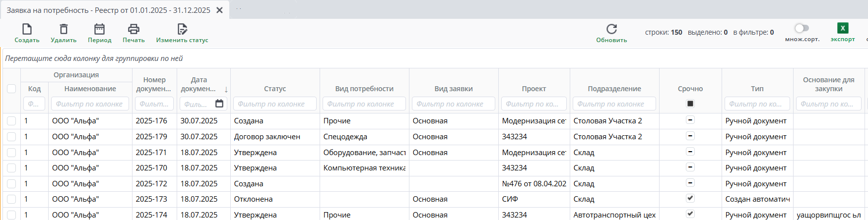This screenshot has width=868, height=220.
Task: Click the Удалить trash icon
Action: [x=64, y=29]
